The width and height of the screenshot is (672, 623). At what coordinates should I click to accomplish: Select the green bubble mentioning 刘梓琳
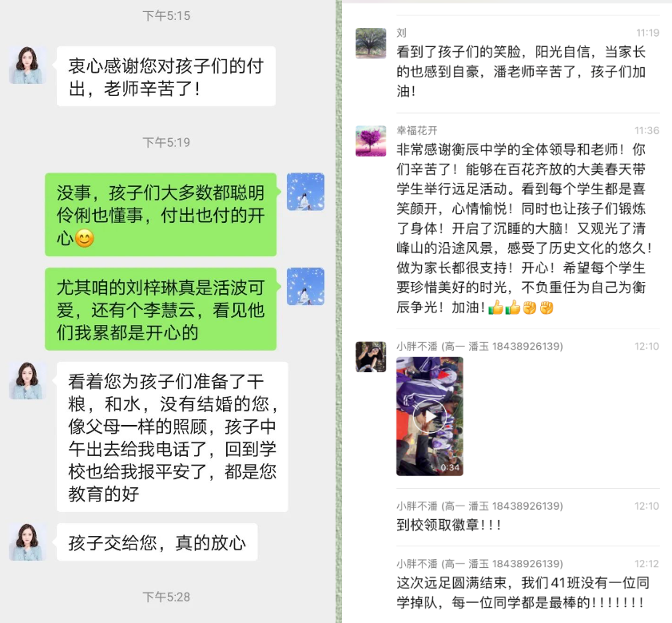coord(161,309)
